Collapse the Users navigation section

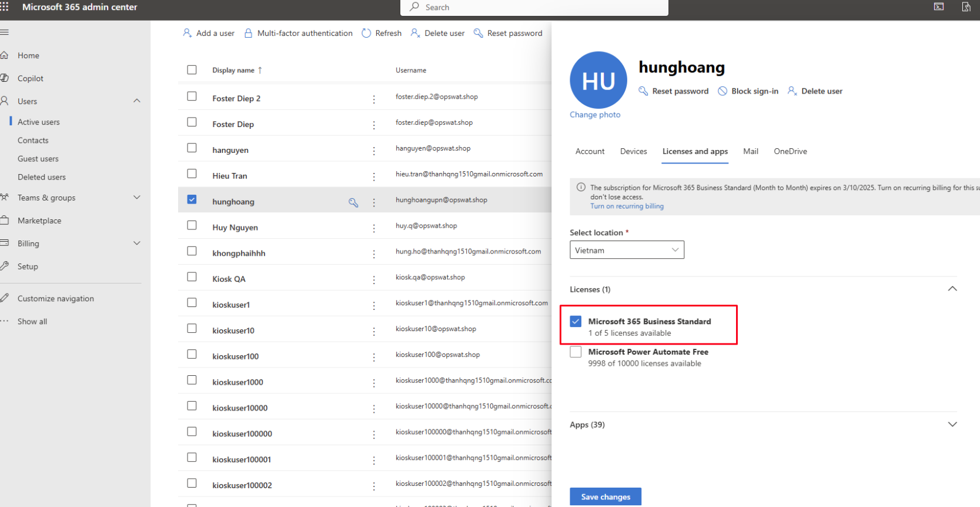(x=137, y=101)
